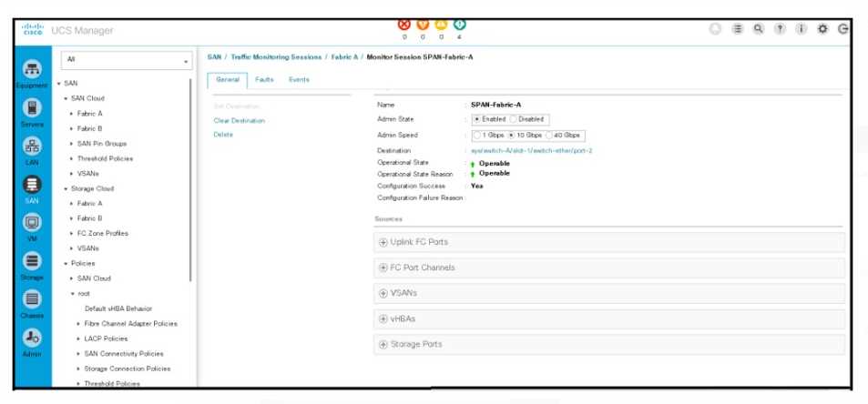
Task: Click the settings gear icon in header
Action: tap(823, 29)
